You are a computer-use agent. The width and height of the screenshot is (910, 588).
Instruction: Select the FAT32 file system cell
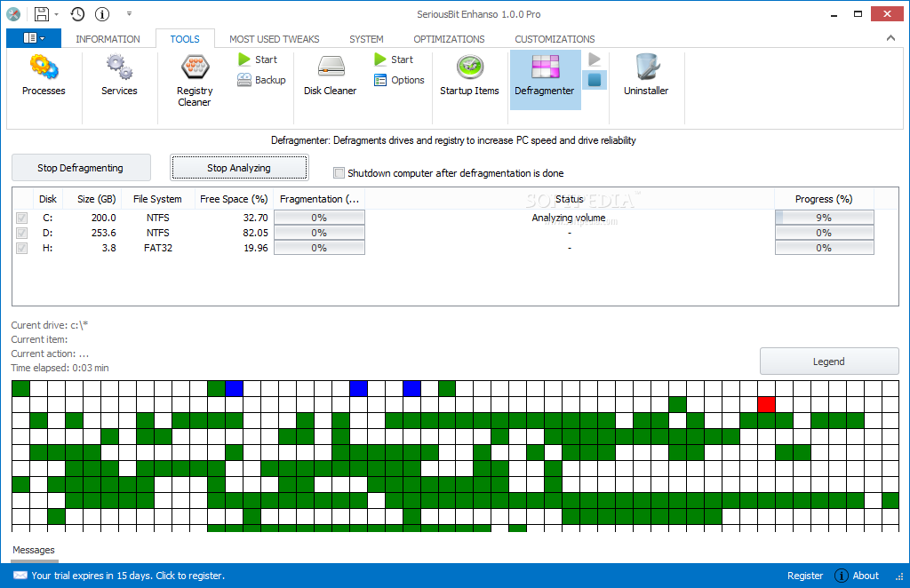(x=158, y=248)
